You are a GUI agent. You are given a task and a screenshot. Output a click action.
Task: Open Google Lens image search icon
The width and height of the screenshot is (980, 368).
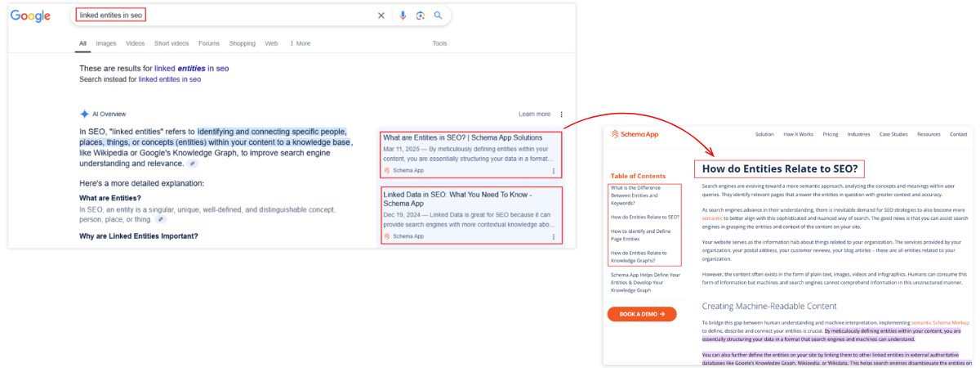point(420,16)
